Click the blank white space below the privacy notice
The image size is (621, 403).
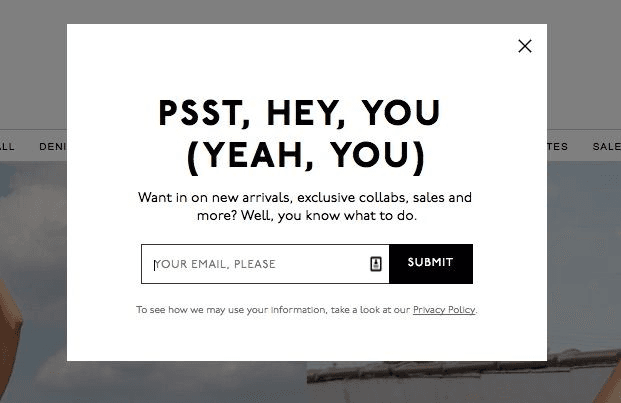[x=307, y=338]
